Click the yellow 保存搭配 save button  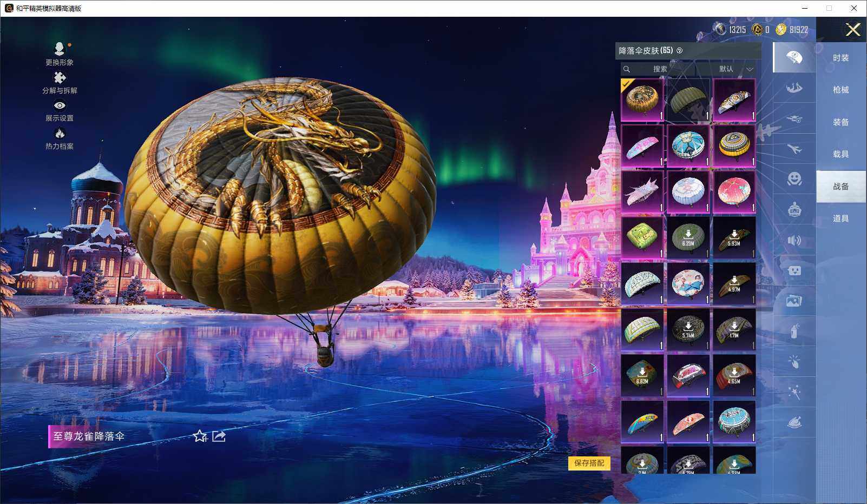point(589,463)
